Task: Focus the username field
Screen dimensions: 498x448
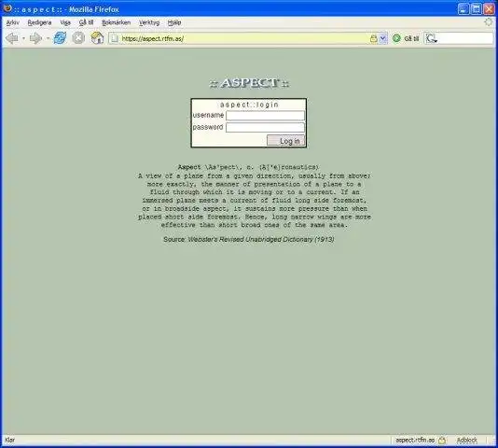Action: (x=265, y=116)
